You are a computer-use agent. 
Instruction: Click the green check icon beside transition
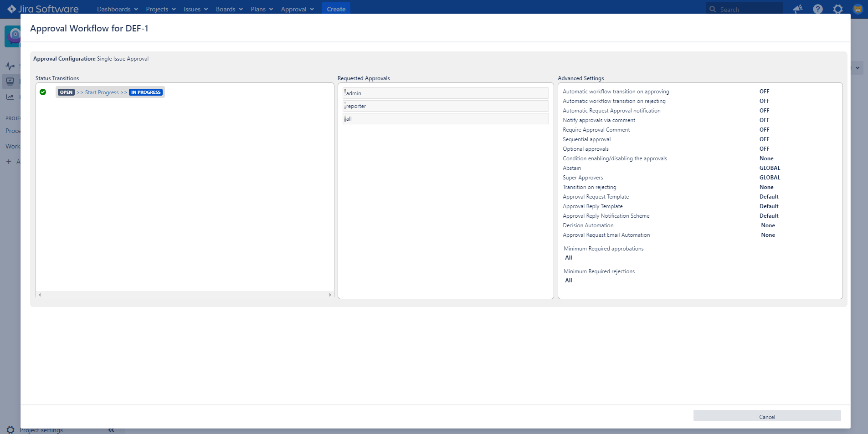[x=43, y=92]
